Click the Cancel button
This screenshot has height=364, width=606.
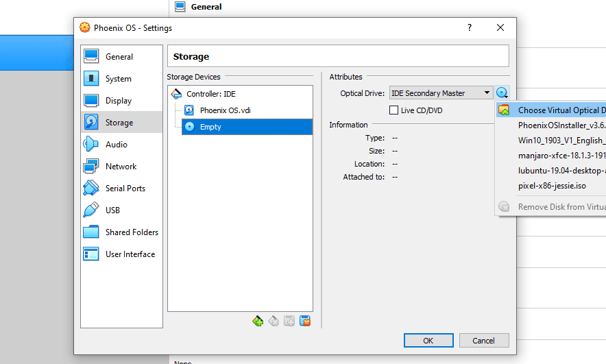tap(484, 341)
